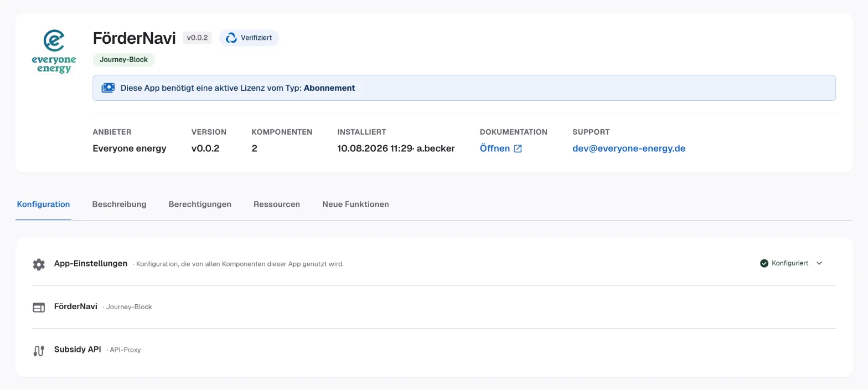Go to the Ressourcen tab
The height and width of the screenshot is (389, 868).
coord(277,204)
